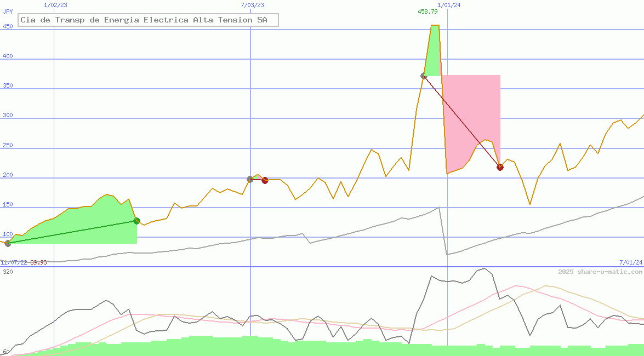Click the grey entry marker at chart start
This screenshot has width=644, height=356.
(8, 243)
